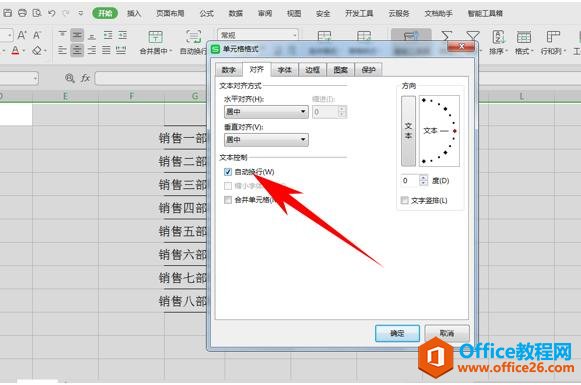Click vertical 文本 orientation button
Screen dimensions: 581x385
coord(408,131)
